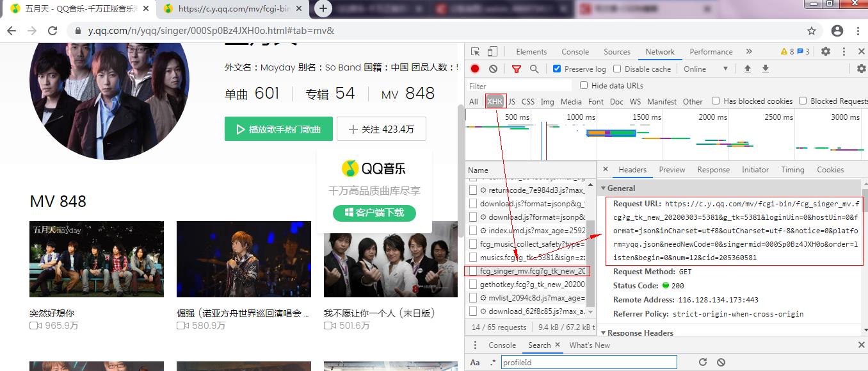
Task: Check Blocked Requests filter
Action: [803, 101]
